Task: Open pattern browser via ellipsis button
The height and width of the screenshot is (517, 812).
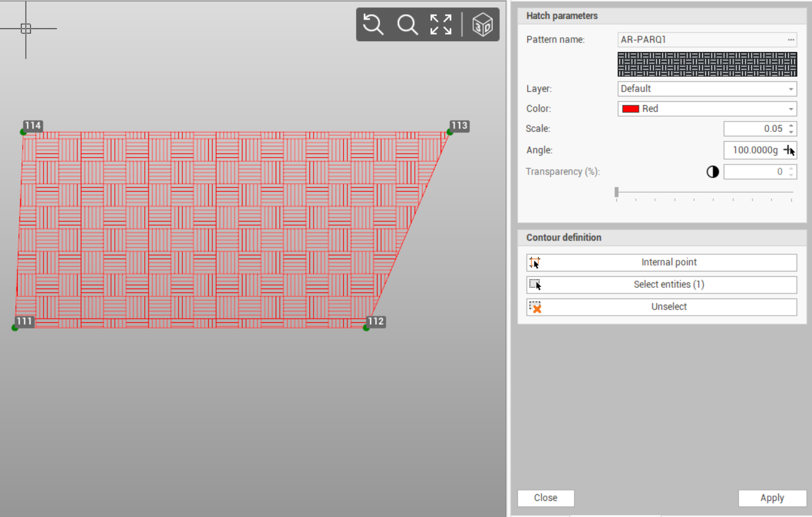Action: (x=791, y=40)
